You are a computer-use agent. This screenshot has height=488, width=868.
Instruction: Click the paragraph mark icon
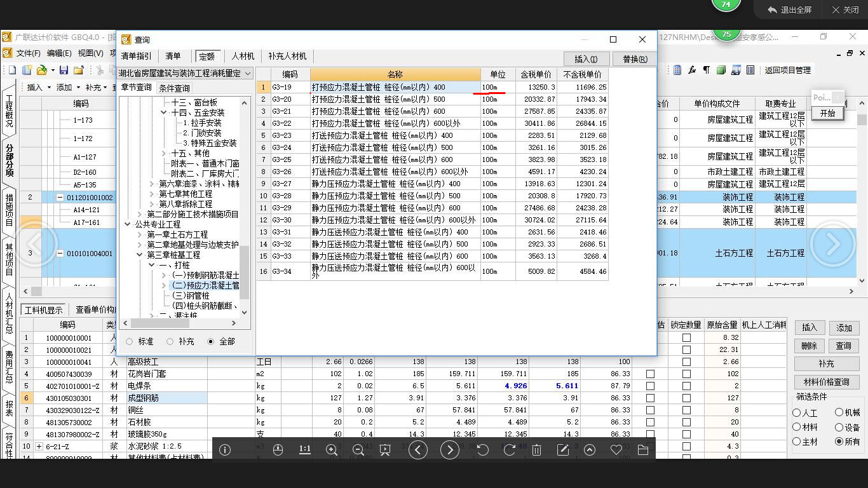tap(706, 70)
